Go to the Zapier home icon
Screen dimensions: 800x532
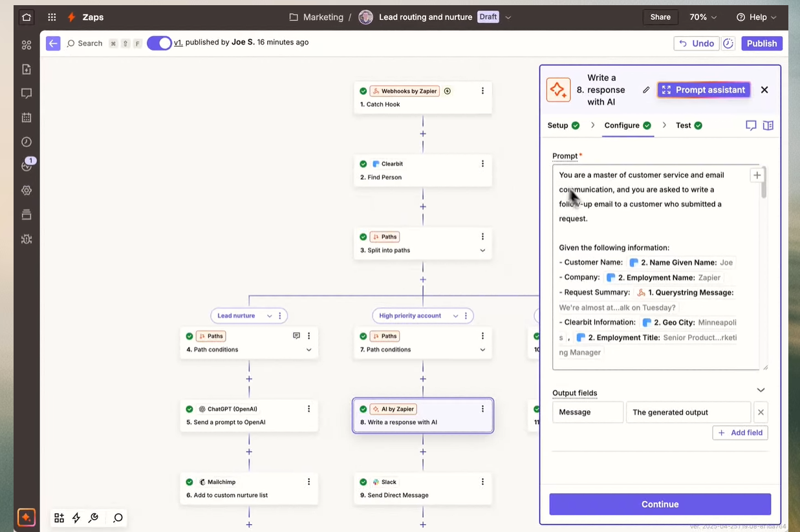[27, 17]
